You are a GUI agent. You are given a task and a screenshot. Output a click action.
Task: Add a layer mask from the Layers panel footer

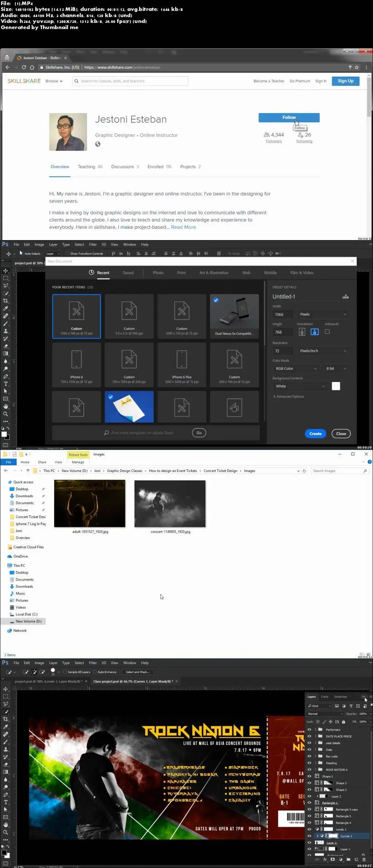(333, 860)
